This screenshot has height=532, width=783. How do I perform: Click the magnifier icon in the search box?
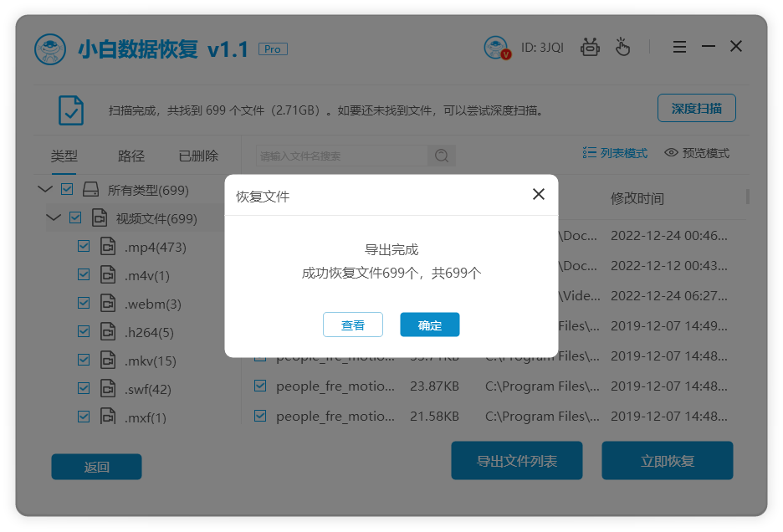click(442, 156)
